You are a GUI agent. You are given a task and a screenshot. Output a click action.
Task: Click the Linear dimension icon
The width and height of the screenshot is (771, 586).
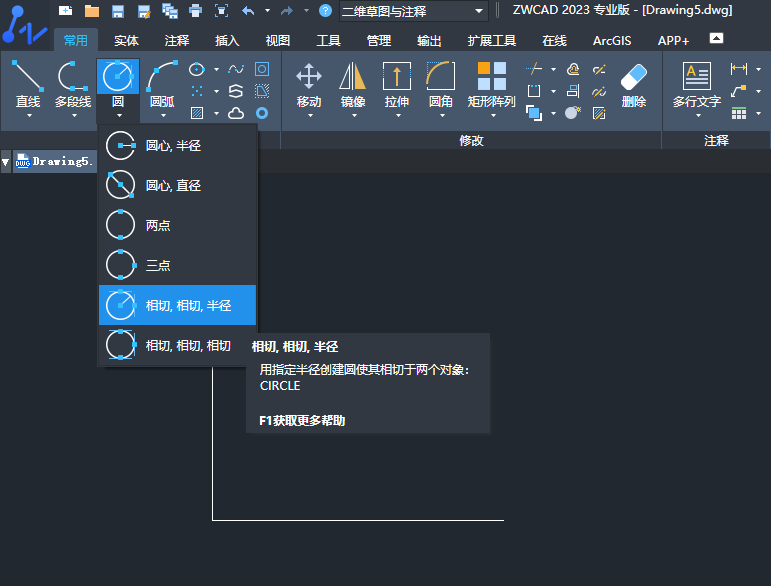click(x=739, y=69)
